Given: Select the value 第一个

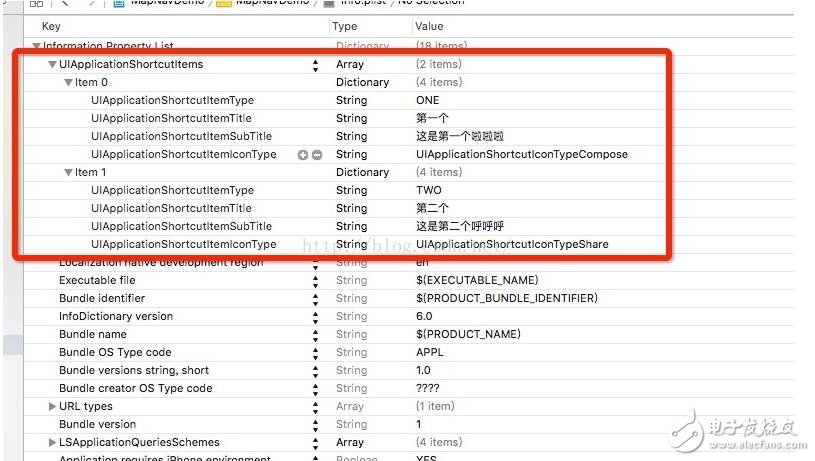Looking at the screenshot, I should click(x=432, y=118).
